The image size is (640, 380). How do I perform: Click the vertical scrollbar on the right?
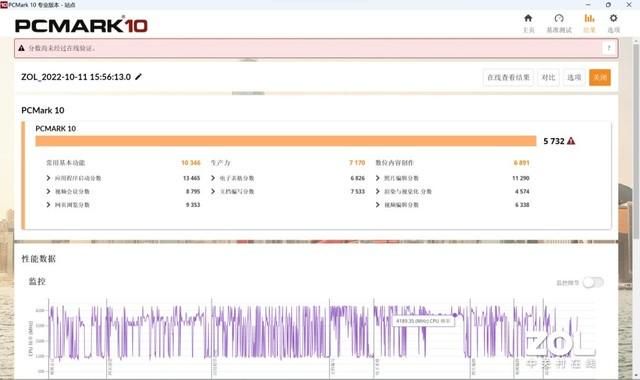pyautogui.click(x=636, y=139)
